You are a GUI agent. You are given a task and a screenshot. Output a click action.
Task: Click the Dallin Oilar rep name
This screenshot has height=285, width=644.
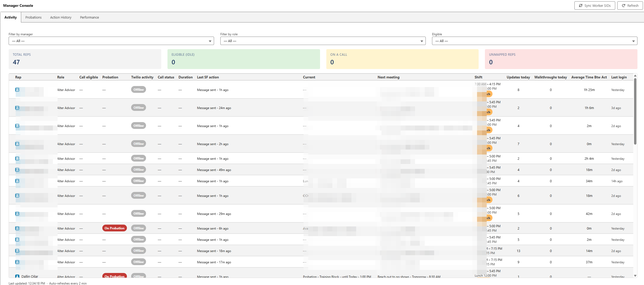pyautogui.click(x=30, y=276)
